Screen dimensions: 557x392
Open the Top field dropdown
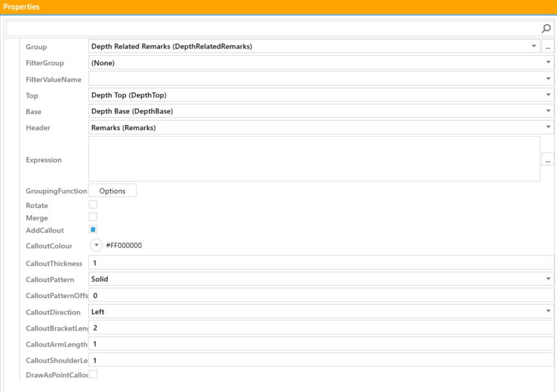coord(548,95)
